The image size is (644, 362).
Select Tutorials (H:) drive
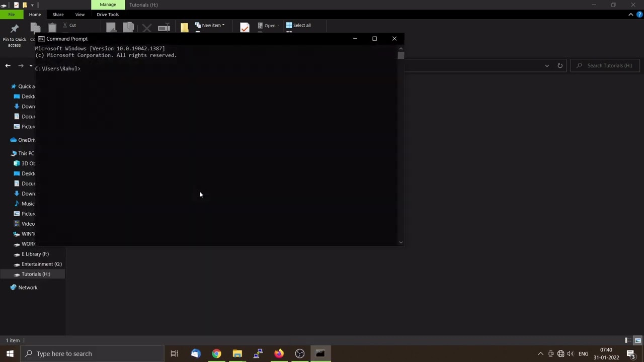click(x=32, y=274)
